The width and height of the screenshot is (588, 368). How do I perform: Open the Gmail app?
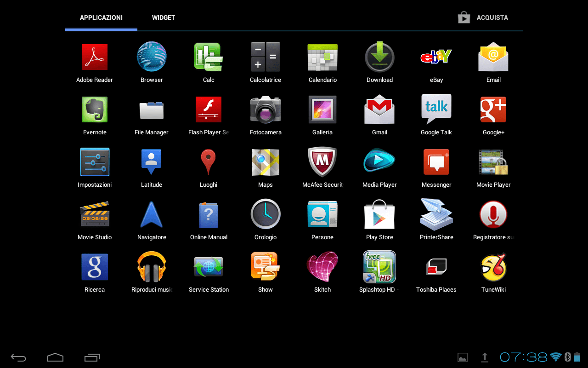tap(379, 109)
